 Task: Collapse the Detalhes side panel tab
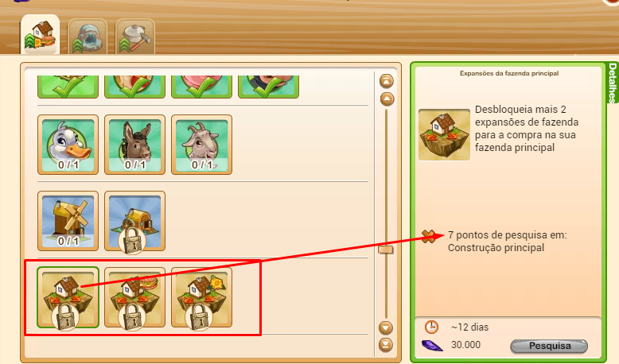613,82
